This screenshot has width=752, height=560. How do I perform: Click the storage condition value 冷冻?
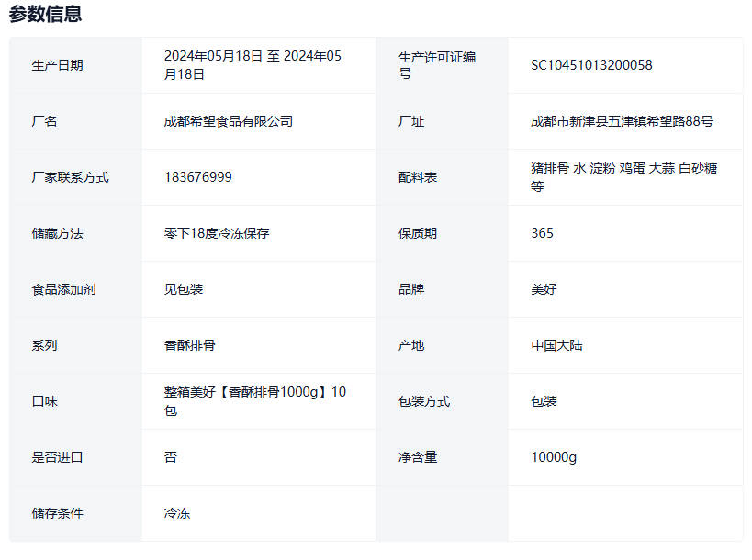(177, 513)
